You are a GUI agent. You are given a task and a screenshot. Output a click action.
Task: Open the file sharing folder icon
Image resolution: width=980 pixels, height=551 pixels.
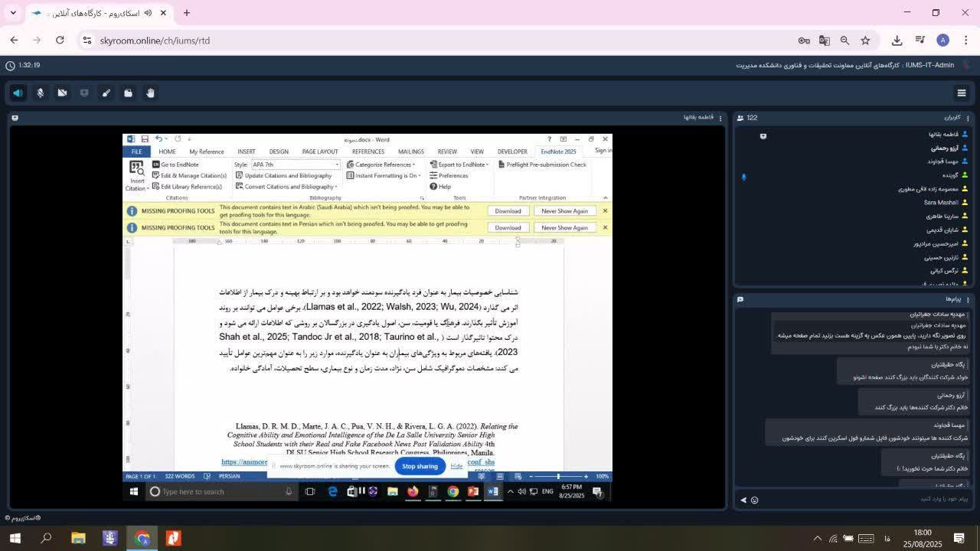pyautogui.click(x=129, y=93)
